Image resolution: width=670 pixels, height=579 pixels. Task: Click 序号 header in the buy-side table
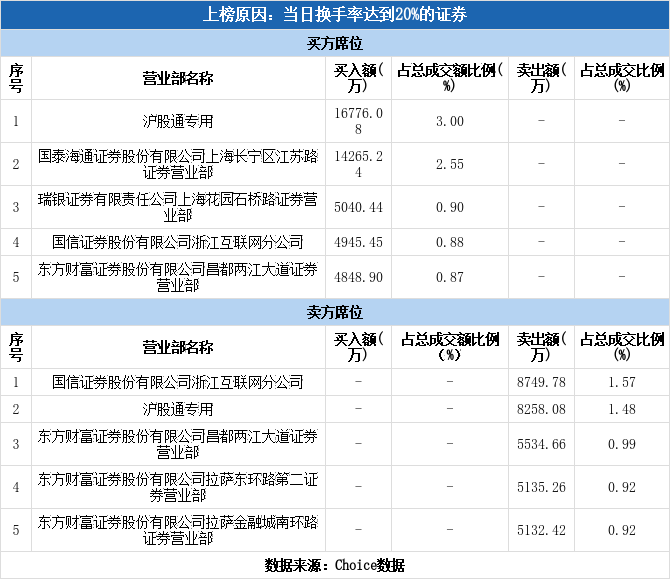16,78
